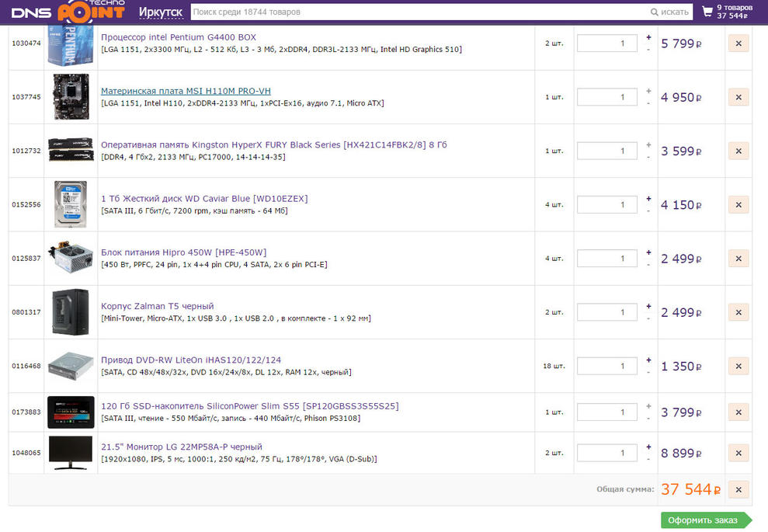
Task: Increase quantity of Zalman T5 case
Action: (x=648, y=307)
